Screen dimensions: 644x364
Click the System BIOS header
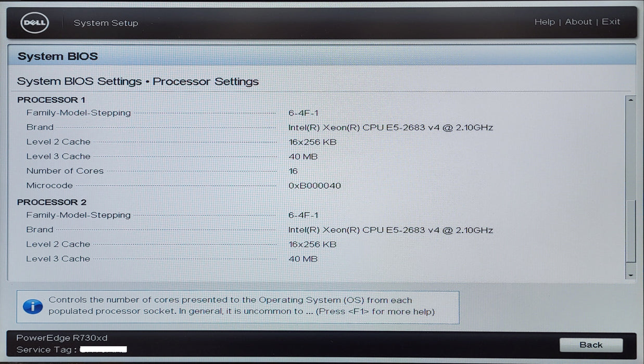click(58, 56)
